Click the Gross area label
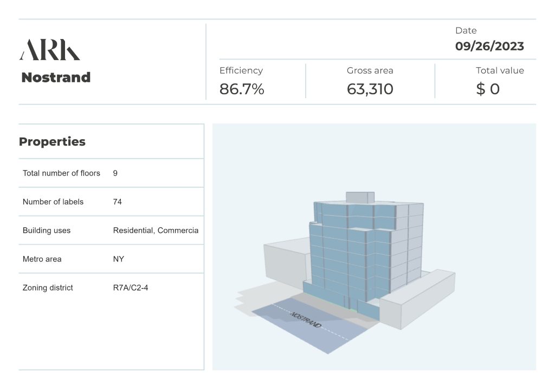The width and height of the screenshot is (555, 392). (370, 70)
